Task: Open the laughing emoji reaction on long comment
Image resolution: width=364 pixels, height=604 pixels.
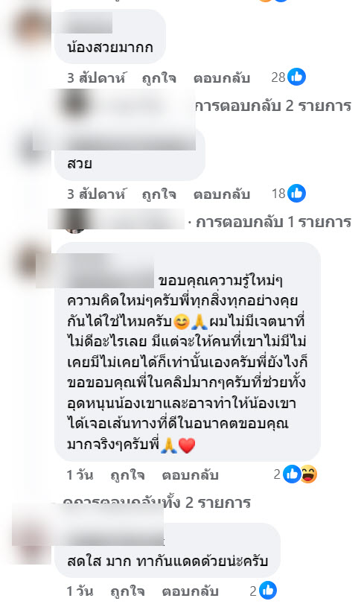Action: (308, 474)
